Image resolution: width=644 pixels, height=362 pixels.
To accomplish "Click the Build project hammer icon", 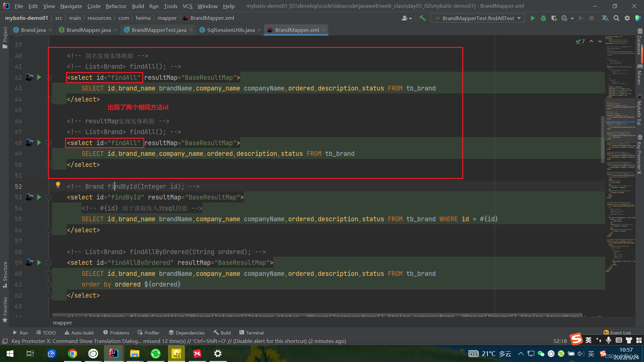I will click(x=422, y=18).
